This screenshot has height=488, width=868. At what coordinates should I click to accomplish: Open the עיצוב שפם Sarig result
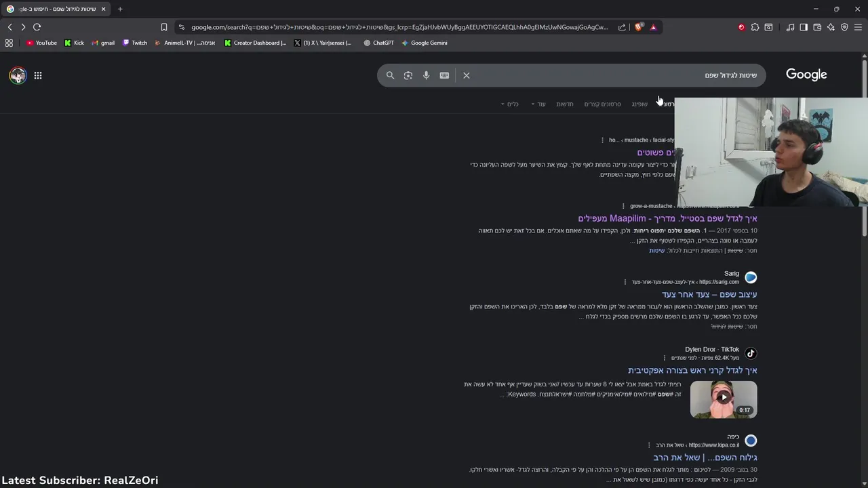709,294
